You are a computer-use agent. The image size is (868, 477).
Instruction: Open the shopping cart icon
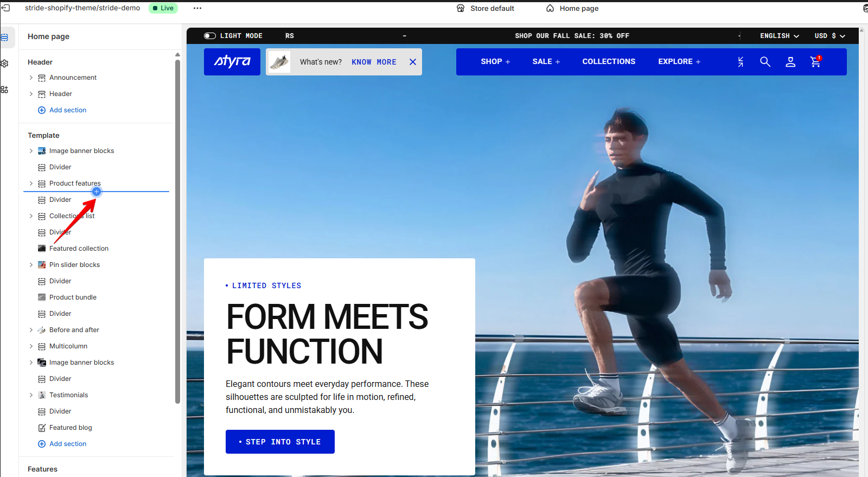[x=815, y=62]
